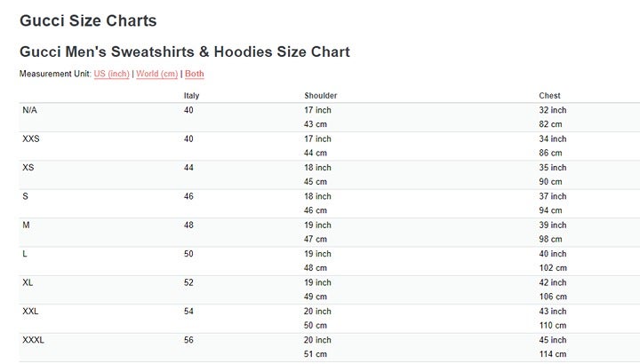Click the 32 inch chest value
The width and height of the screenshot is (640, 364).
[x=552, y=110]
